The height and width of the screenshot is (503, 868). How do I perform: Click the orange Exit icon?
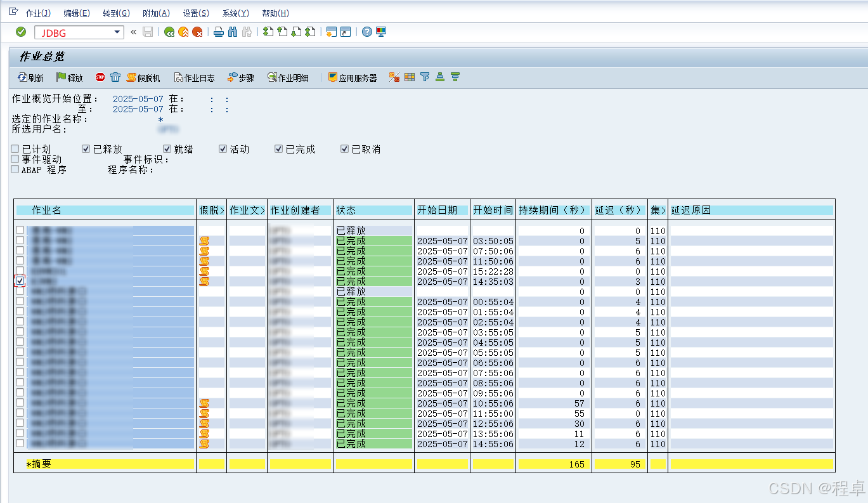(x=183, y=32)
